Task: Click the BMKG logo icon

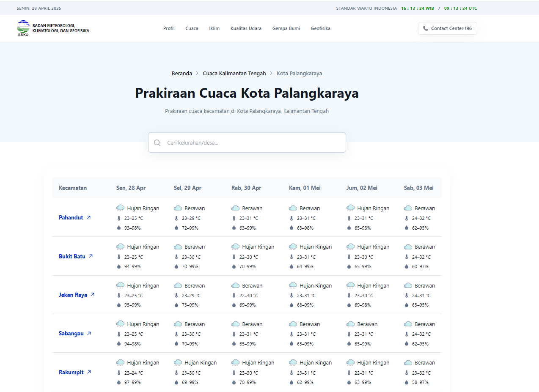Action: [23, 28]
